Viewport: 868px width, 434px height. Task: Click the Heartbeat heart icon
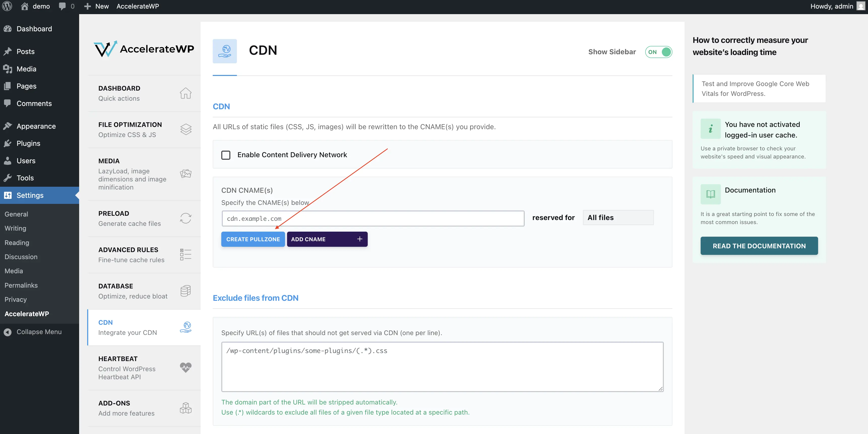(x=185, y=367)
